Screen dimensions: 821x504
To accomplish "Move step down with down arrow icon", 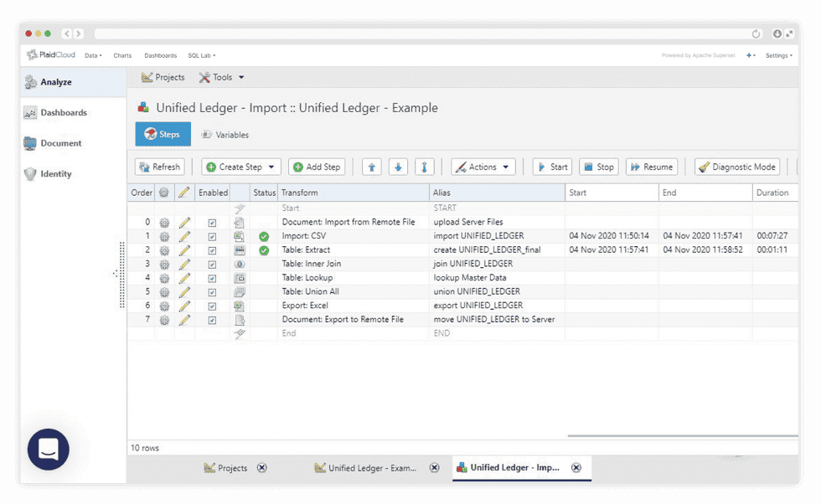I will coord(398,167).
